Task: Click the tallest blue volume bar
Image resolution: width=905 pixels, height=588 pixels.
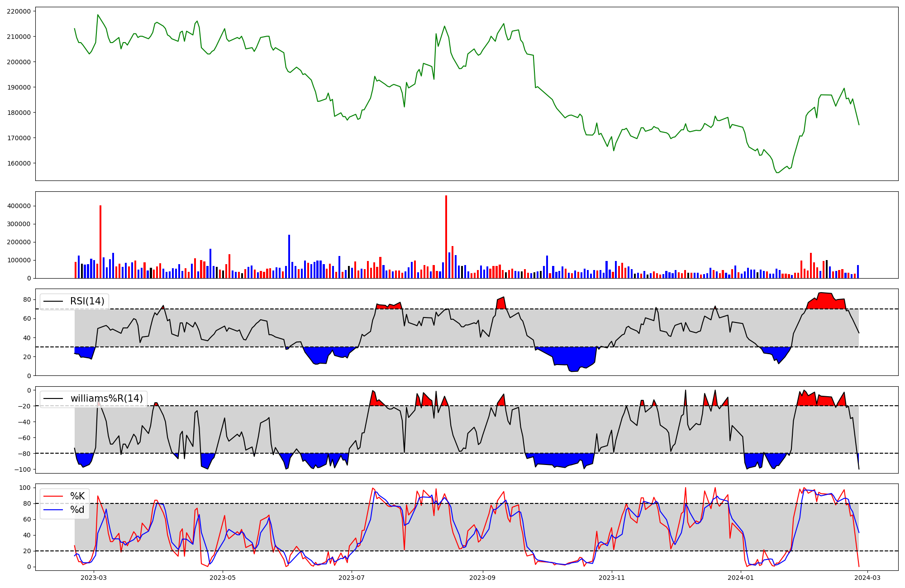Action: tap(289, 256)
